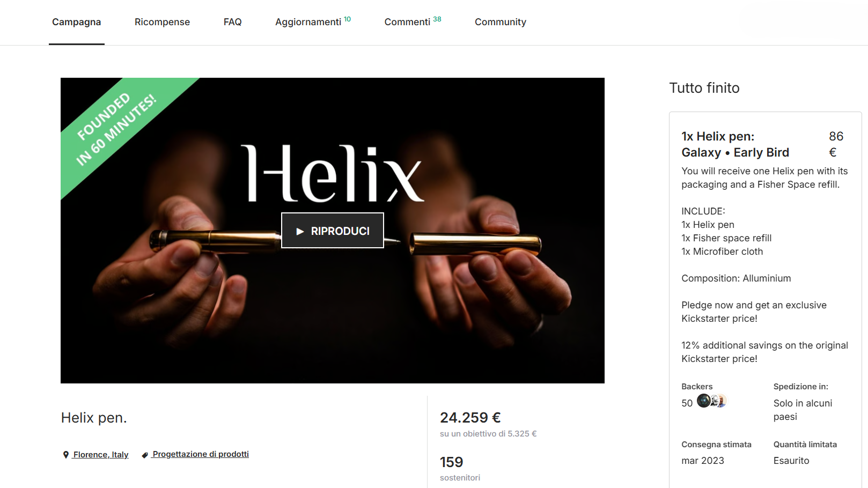The height and width of the screenshot is (488, 868).
Task: Switch to the Ricompense tab
Action: (x=162, y=22)
